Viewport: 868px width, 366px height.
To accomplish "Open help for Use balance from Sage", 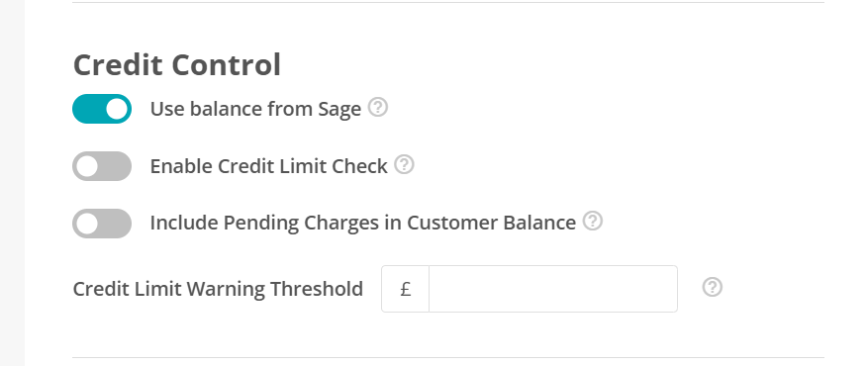I will pos(378,107).
